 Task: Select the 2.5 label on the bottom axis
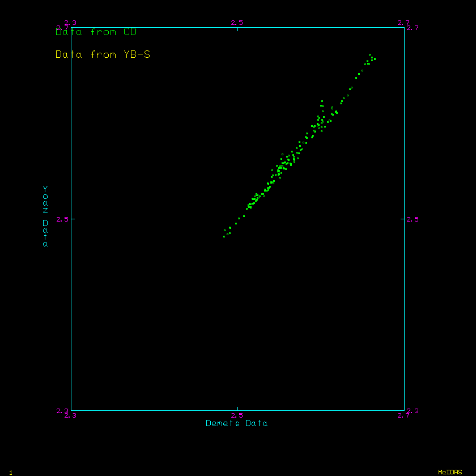(x=237, y=415)
